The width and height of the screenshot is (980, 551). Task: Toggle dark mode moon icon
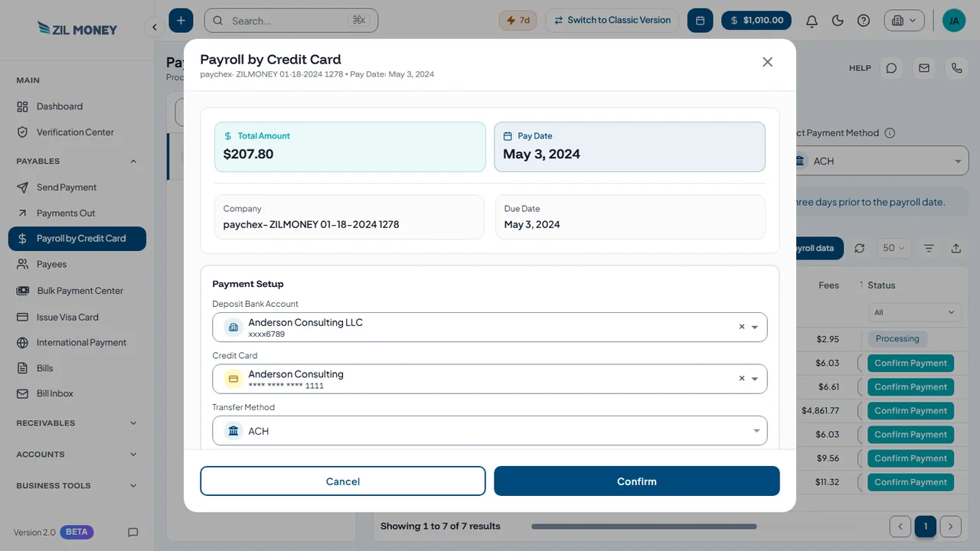[838, 21]
